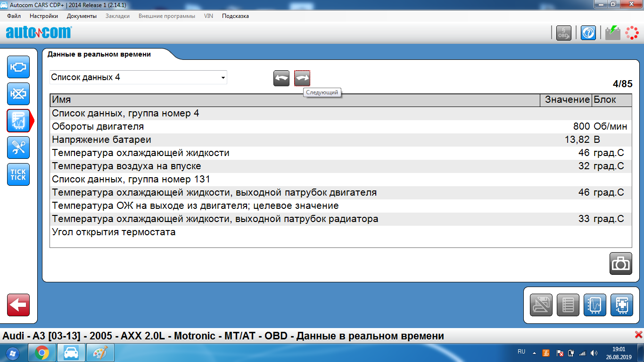Image resolution: width=644 pixels, height=362 pixels.
Task: Go to the next data list (Следующий)
Action: (302, 78)
